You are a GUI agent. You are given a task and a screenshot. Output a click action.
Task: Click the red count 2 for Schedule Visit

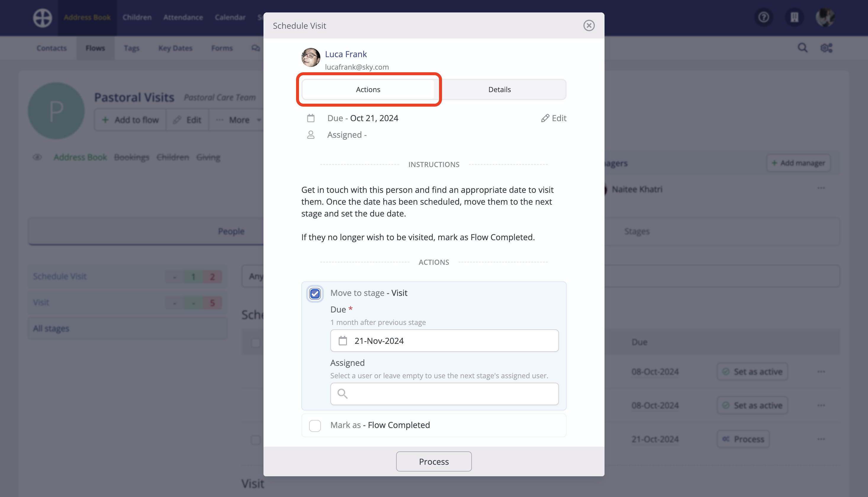212,277
